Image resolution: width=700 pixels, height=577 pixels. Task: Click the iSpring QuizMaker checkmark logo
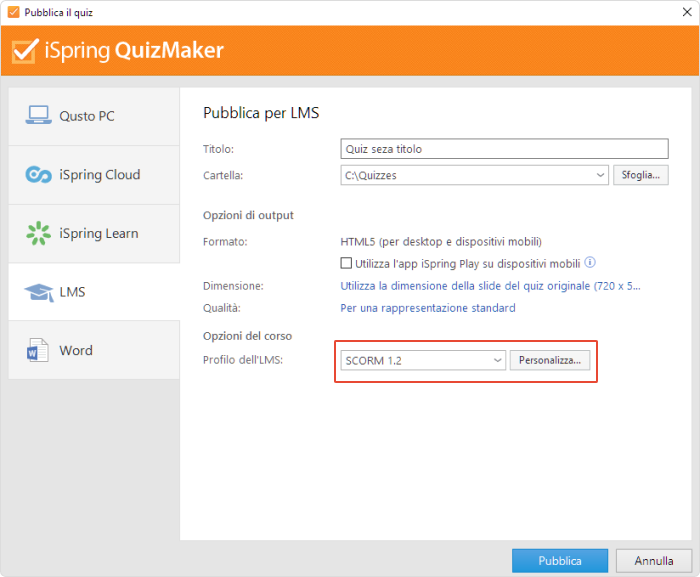tap(25, 51)
